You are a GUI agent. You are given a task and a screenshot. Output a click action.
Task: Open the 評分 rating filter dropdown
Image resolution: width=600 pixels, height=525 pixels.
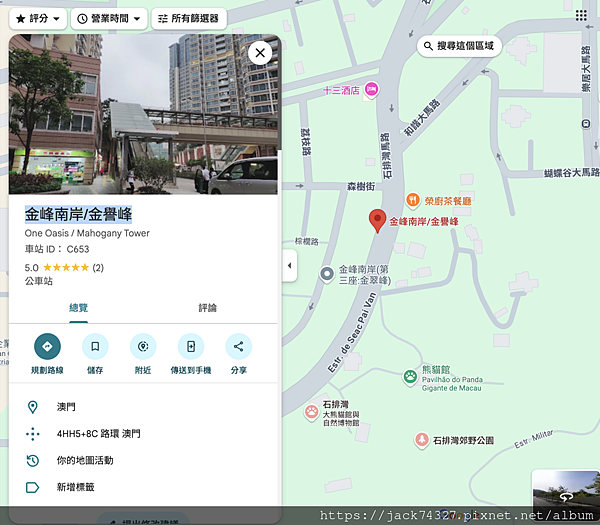pos(38,18)
